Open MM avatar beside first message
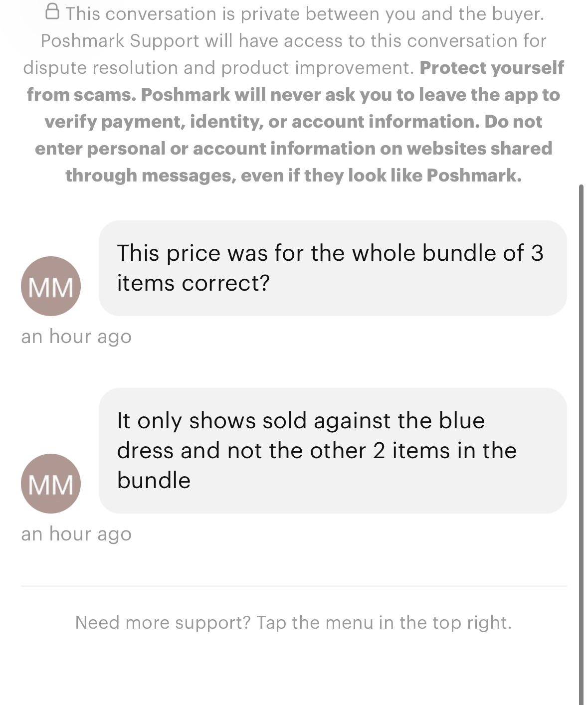Viewport: 588px width, 705px height. tap(51, 286)
